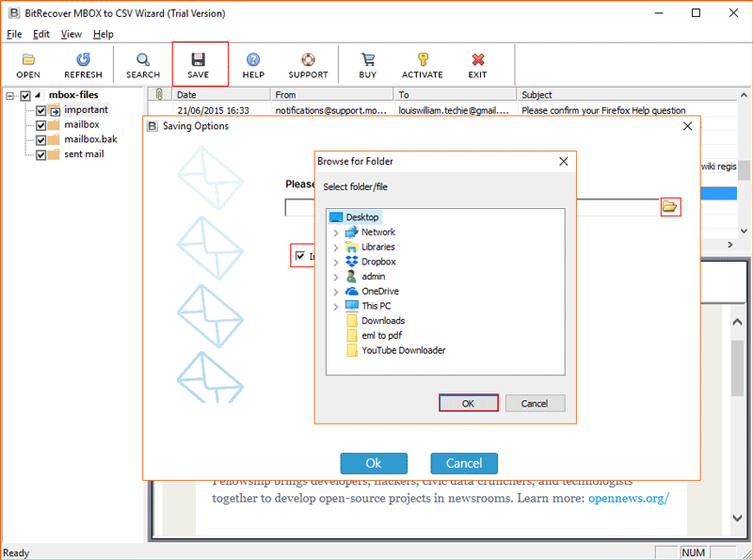Click the preview pane scroll down arrow
753x560 pixels.
pyautogui.click(x=738, y=518)
